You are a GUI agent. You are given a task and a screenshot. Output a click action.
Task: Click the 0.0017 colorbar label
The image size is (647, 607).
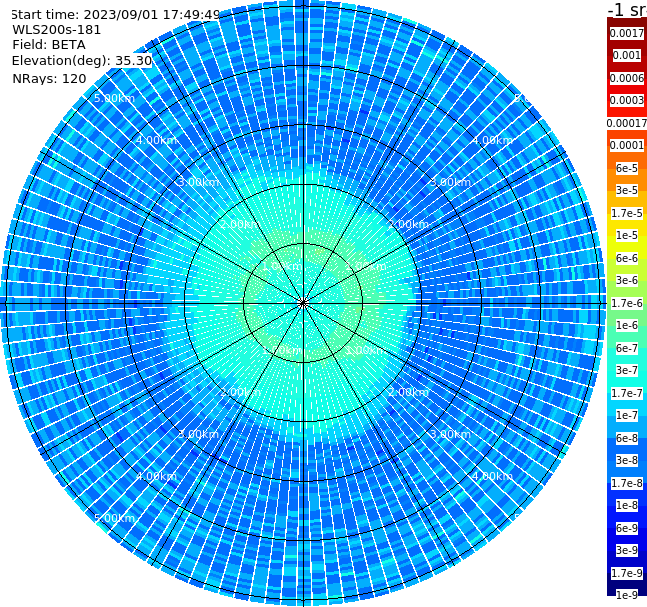[627, 33]
